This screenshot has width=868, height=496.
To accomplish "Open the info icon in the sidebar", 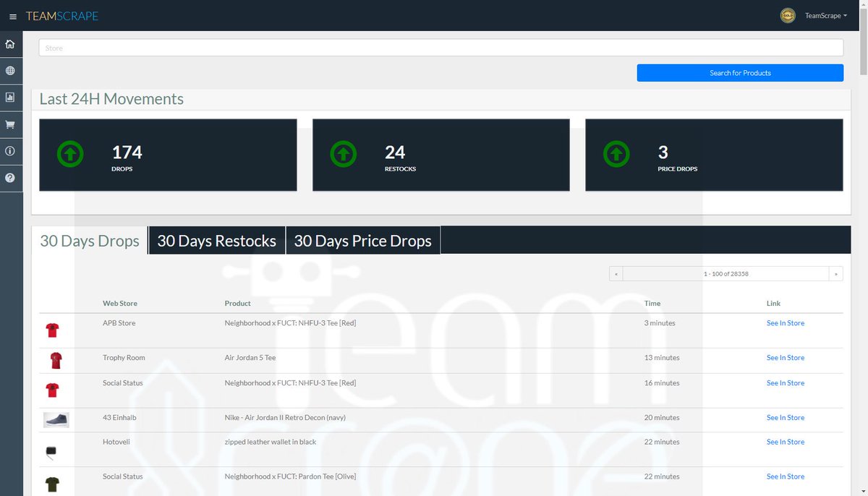I will [x=10, y=151].
